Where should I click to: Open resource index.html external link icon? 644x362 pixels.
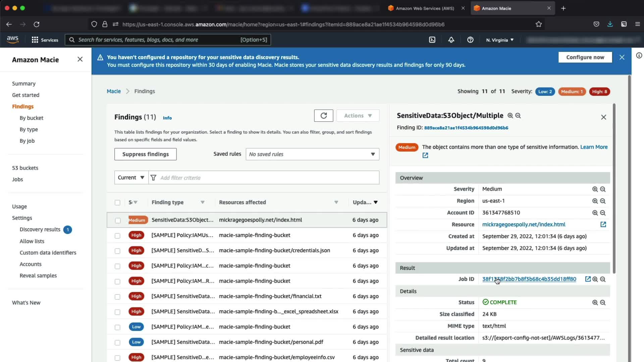603,225
